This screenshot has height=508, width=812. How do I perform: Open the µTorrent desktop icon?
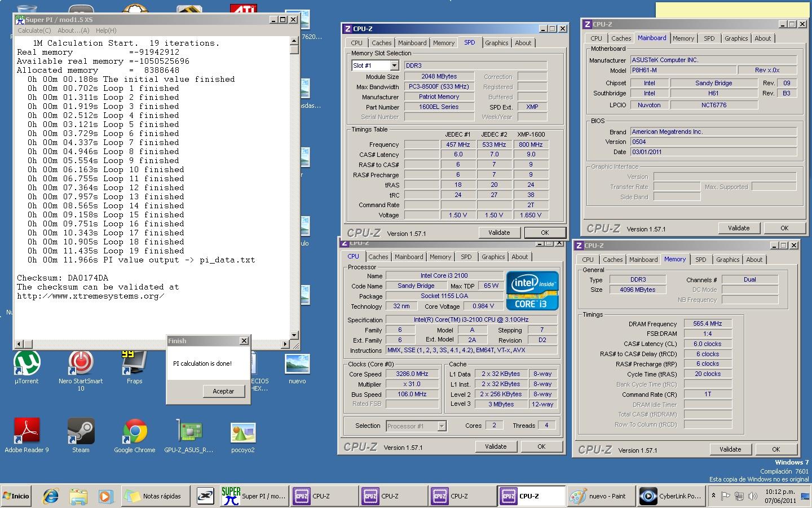click(27, 368)
